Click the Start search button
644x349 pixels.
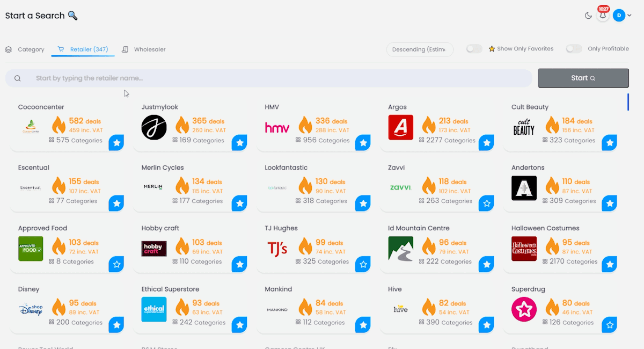583,78
